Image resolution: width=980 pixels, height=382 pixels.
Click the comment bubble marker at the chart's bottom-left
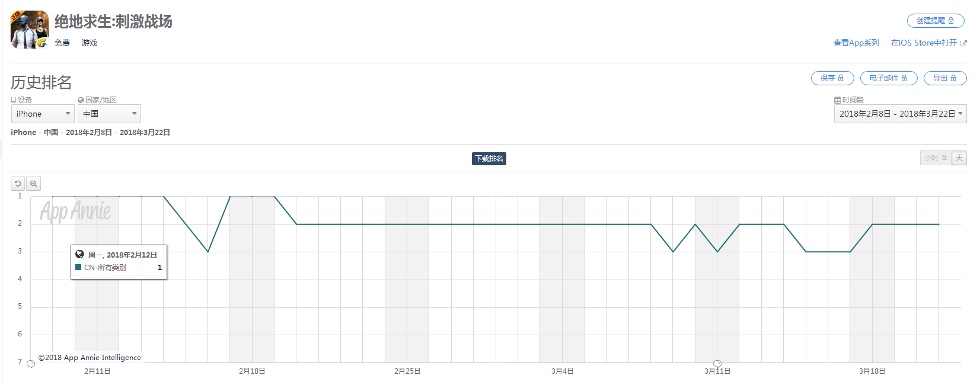[31, 364]
